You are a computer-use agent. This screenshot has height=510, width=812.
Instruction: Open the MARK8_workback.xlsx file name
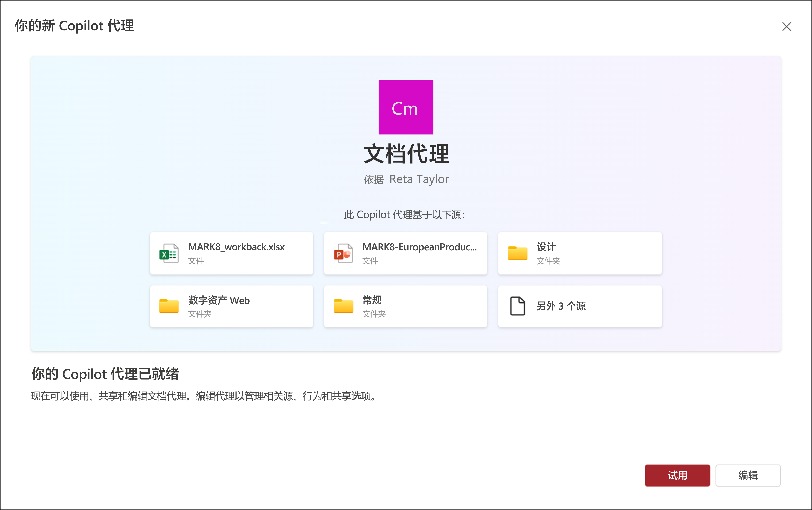[x=236, y=247]
